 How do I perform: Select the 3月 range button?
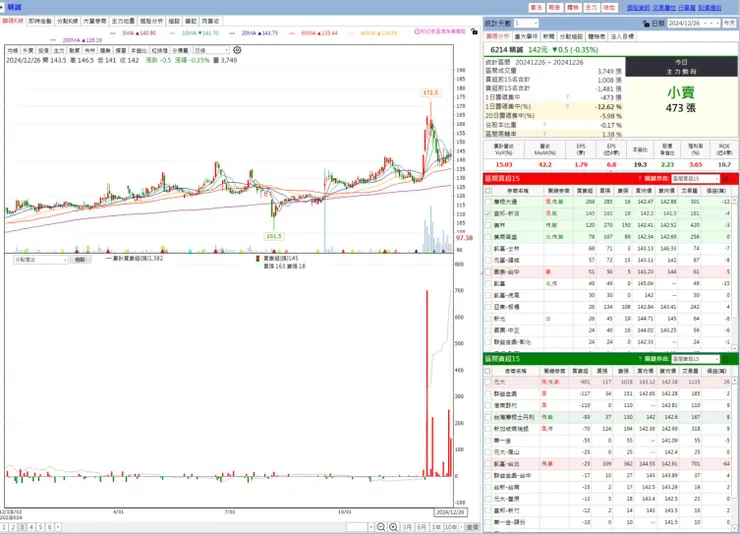[407, 527]
